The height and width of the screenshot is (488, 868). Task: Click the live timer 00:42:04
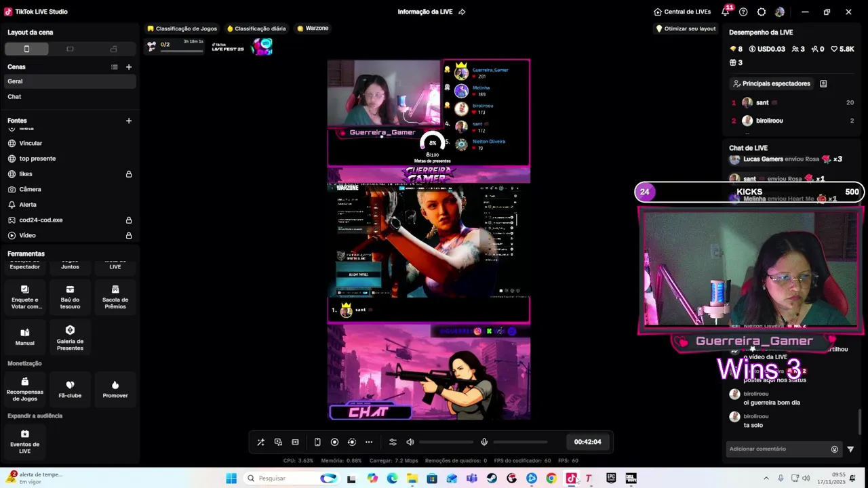(587, 442)
